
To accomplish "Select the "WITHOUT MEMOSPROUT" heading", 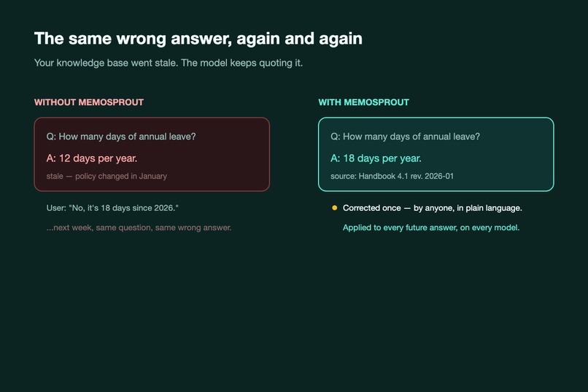I will coord(89,102).
